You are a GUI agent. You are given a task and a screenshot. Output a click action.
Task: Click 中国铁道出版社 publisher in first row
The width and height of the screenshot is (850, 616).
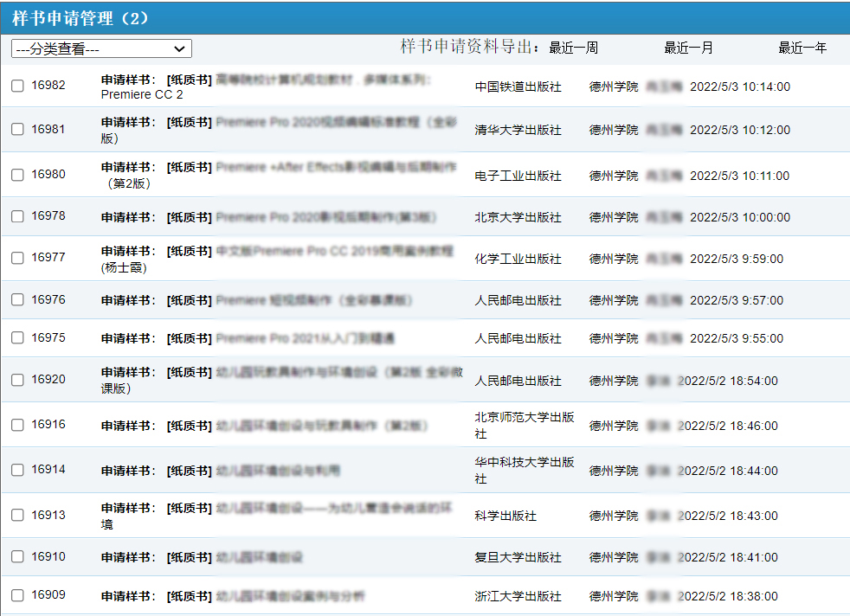click(518, 87)
